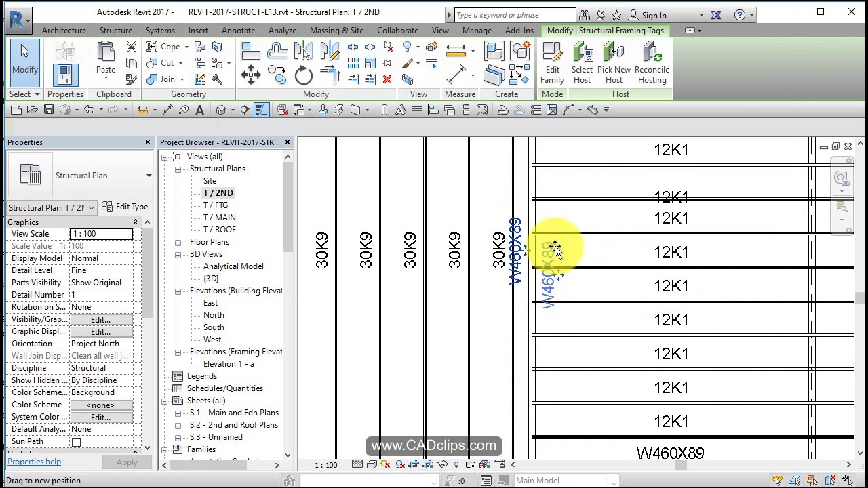Open the Detail Level dropdown showing Fine
This screenshot has height=488, width=868.
pyautogui.click(x=100, y=270)
